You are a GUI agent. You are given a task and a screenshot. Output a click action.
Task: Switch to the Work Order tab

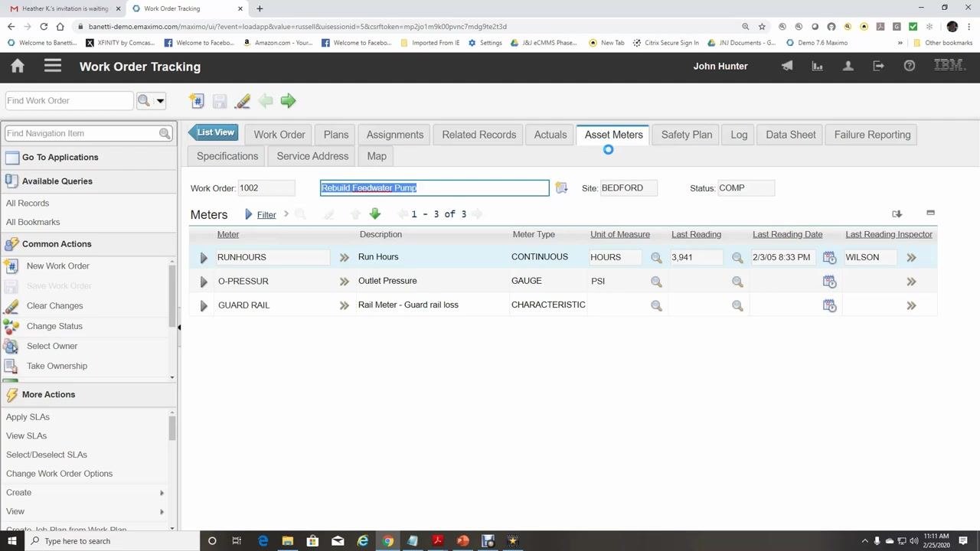(279, 135)
